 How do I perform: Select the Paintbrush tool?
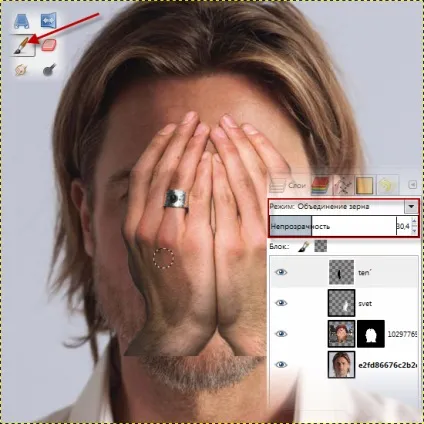[22, 46]
